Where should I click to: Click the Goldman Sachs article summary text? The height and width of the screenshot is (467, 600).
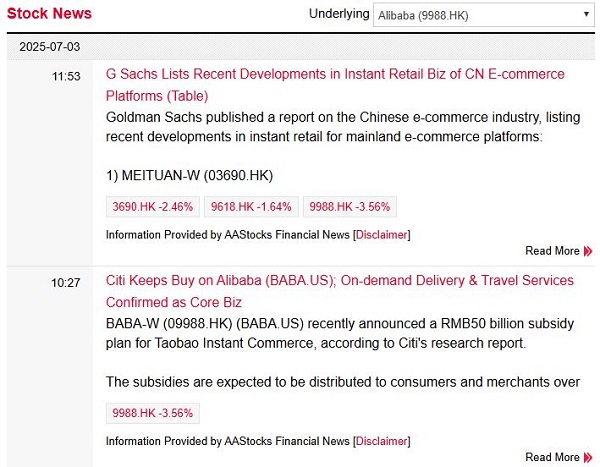coord(343,127)
